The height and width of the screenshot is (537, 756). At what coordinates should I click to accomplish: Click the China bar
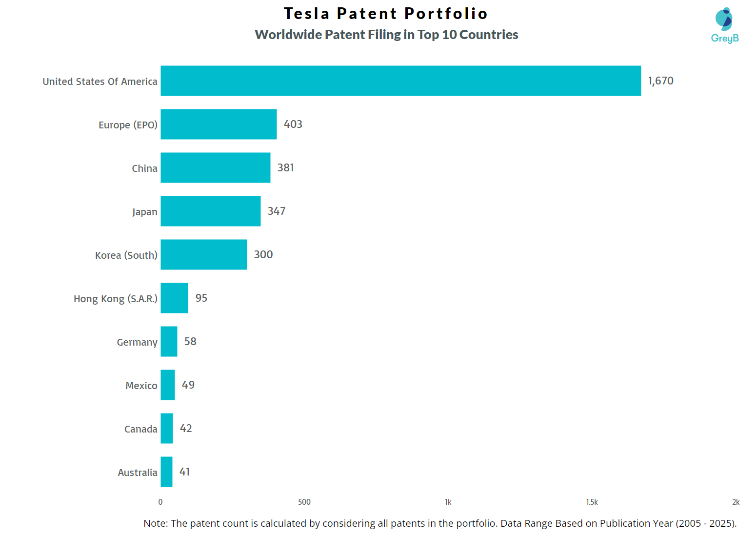click(x=215, y=167)
